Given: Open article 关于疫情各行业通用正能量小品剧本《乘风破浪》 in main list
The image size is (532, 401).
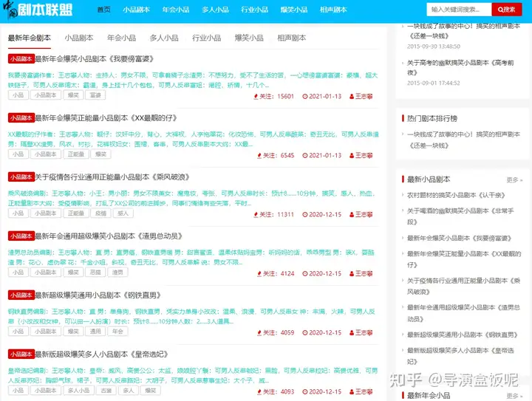Looking at the screenshot, I should tap(112, 177).
